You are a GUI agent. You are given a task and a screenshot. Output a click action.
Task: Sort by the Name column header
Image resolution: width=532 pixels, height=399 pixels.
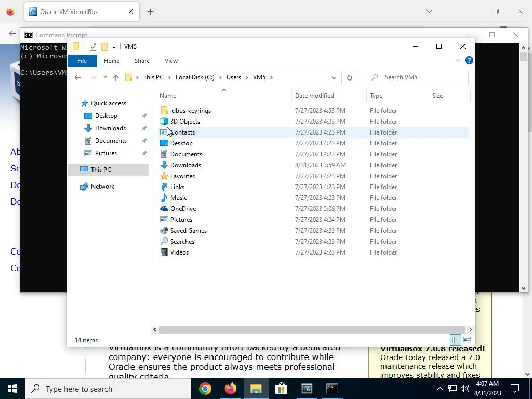pos(224,96)
